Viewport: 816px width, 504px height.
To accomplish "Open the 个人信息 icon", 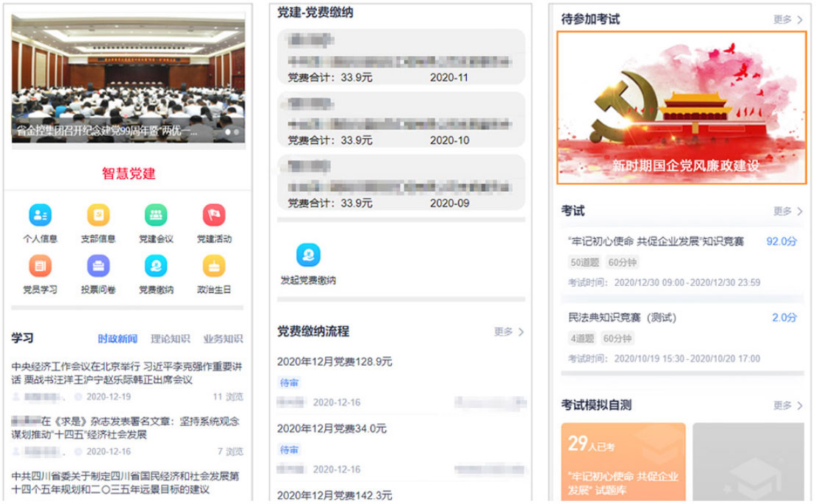I will [x=40, y=215].
